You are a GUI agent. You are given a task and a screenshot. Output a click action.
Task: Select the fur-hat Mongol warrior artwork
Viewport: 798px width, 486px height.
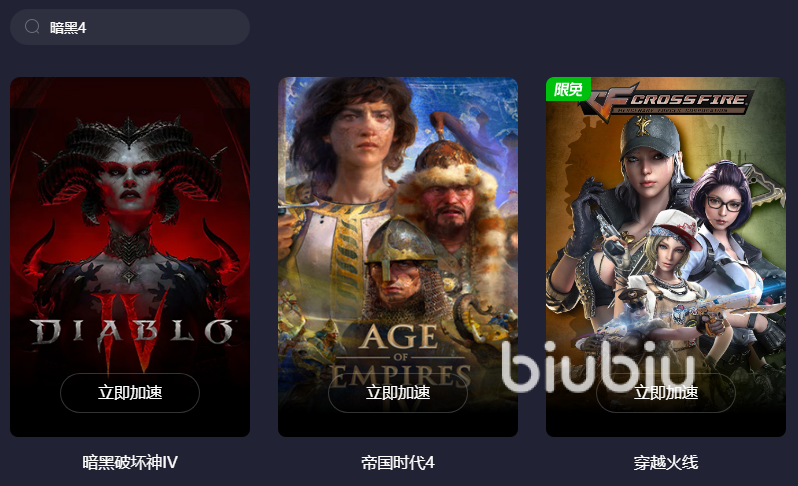pos(450,193)
